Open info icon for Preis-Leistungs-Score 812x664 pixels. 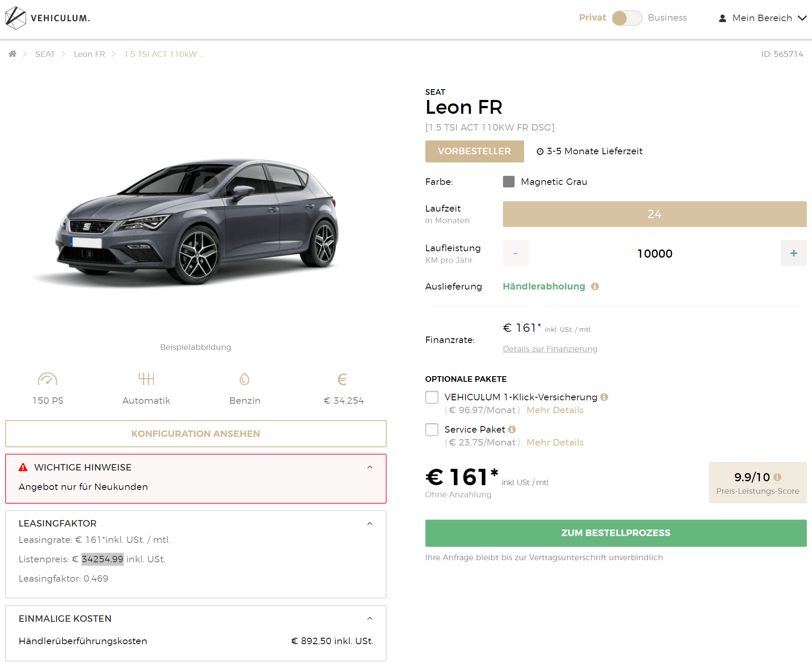pos(777,477)
